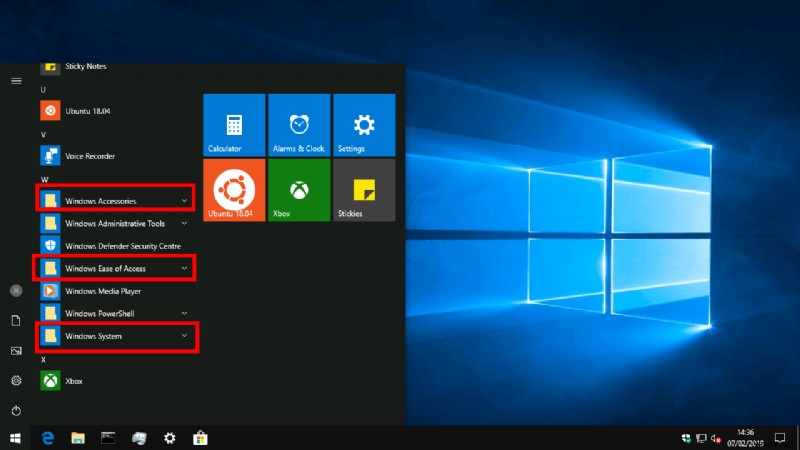Screen dimensions: 800x450
Task: Open Microsoft Store from the taskbar
Action: tap(200, 438)
